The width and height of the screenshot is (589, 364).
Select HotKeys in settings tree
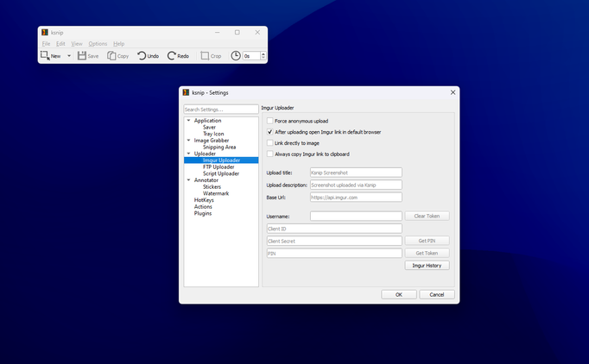(x=204, y=200)
